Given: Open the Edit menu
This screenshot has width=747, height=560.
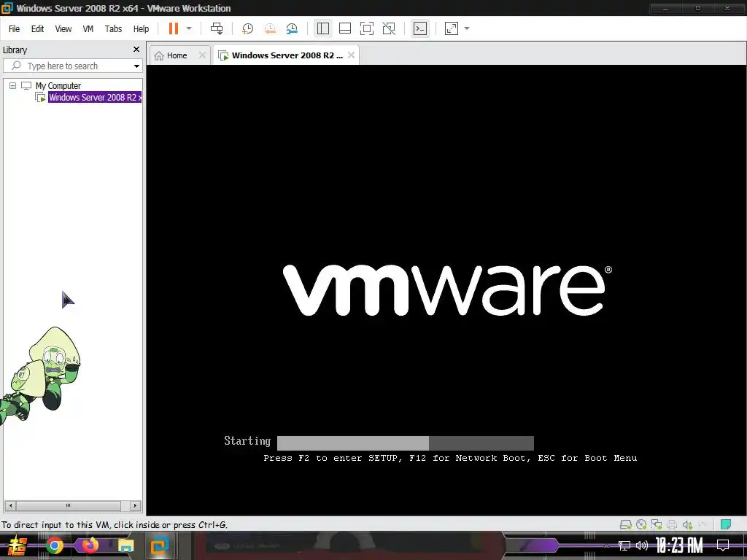Looking at the screenshot, I should [38, 29].
